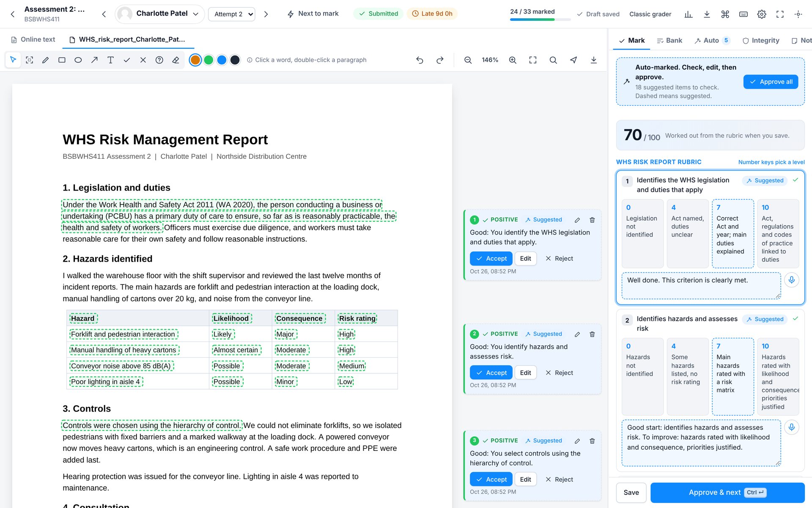812x508 pixels.
Task: Click Approve & next button
Action: [727, 492]
